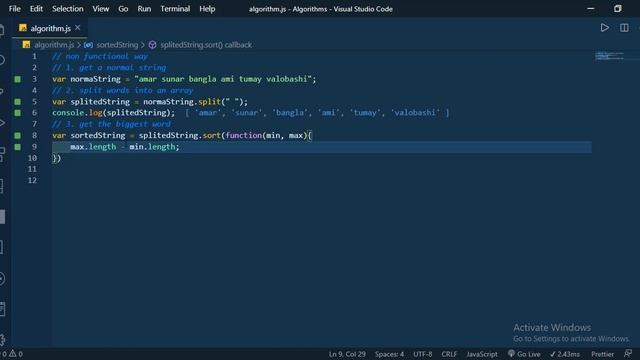Change end of line sequence CRLF

[x=449, y=354]
